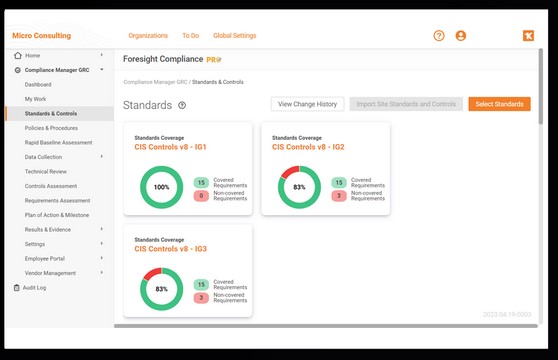Open the CIS Controls v8 - IG3 link
The image size is (558, 360).
pos(170,249)
